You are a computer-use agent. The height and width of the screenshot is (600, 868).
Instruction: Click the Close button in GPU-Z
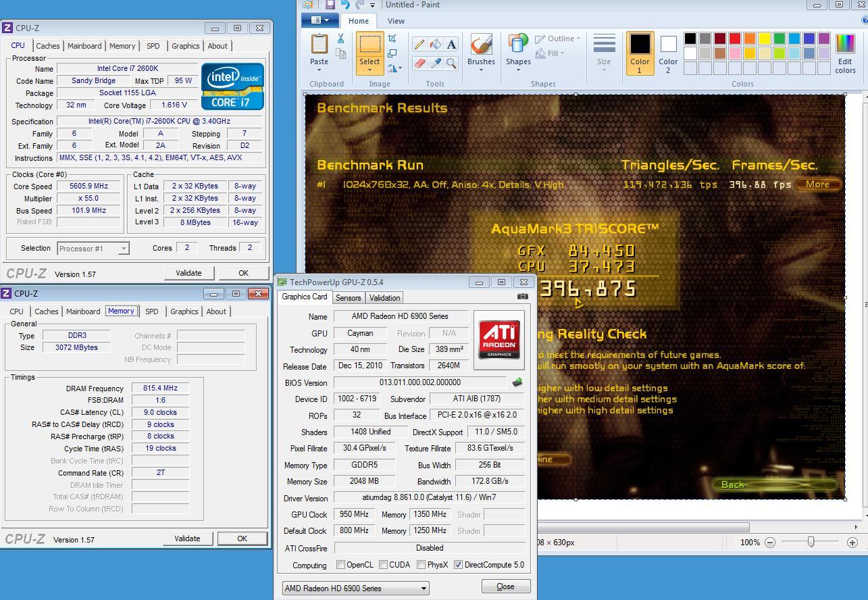(x=506, y=586)
